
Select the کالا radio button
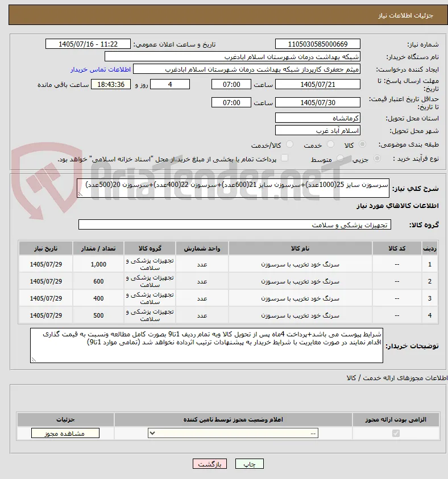click(x=362, y=144)
